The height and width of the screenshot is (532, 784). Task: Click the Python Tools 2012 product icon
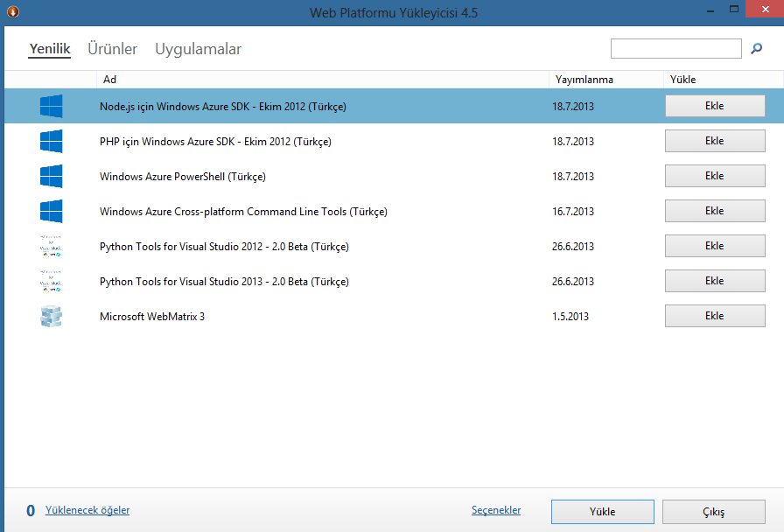click(51, 246)
